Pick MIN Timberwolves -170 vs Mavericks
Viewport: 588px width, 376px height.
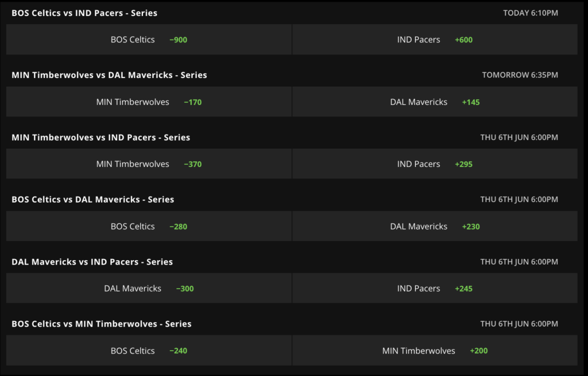(149, 102)
